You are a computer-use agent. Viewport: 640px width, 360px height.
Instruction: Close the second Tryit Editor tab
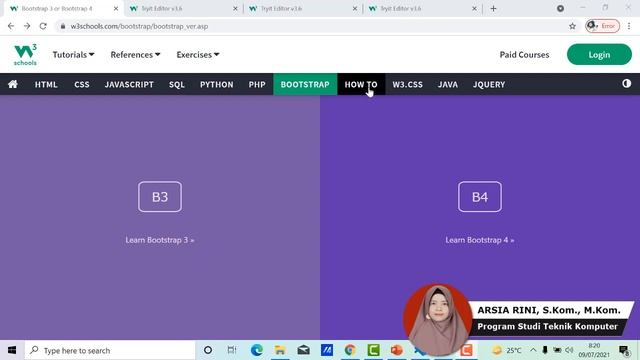point(235,9)
